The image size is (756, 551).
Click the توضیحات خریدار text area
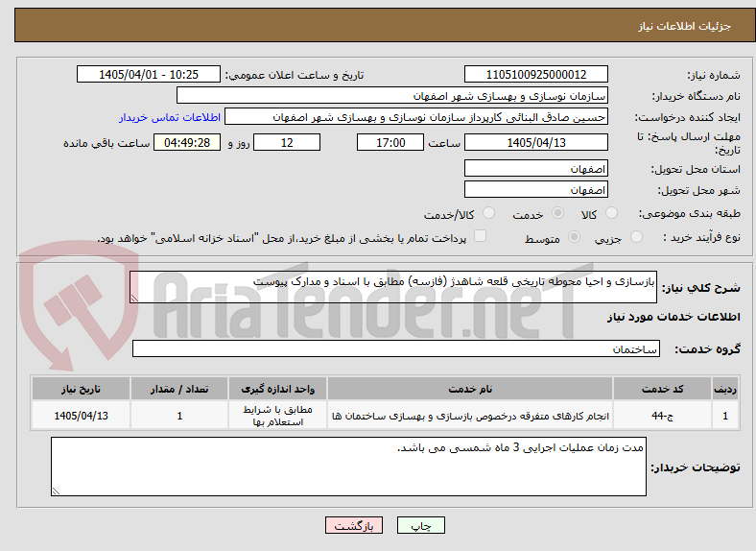coord(348,467)
